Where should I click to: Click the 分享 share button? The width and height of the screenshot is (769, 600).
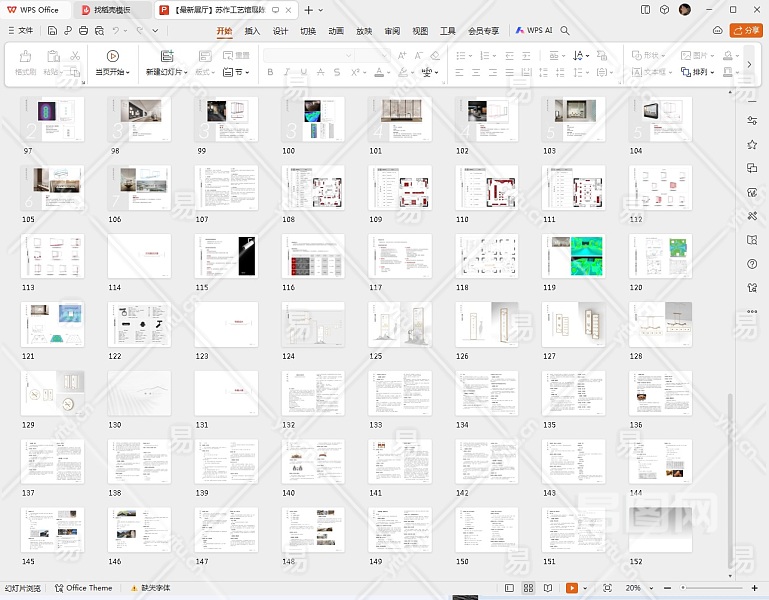(x=746, y=31)
